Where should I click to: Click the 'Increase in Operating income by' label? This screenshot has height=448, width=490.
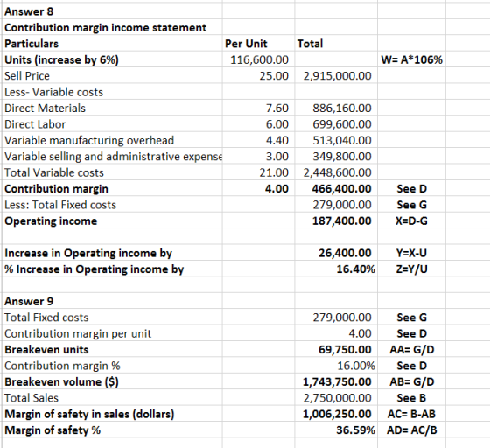coord(88,254)
